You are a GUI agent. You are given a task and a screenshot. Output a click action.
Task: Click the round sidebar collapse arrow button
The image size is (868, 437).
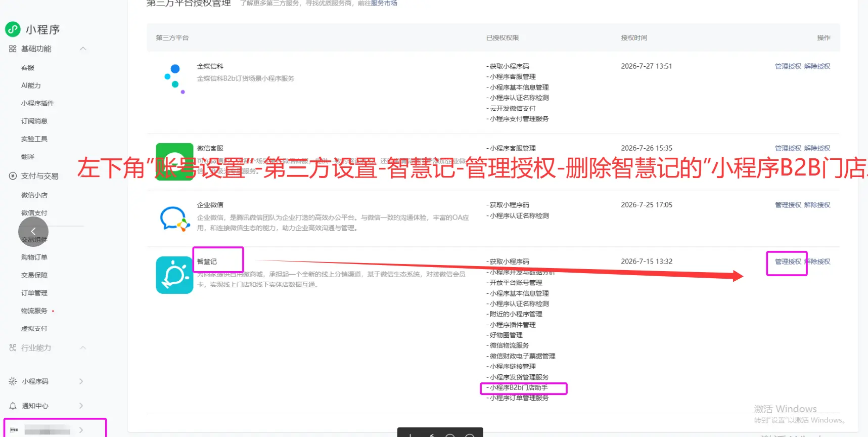(x=33, y=232)
